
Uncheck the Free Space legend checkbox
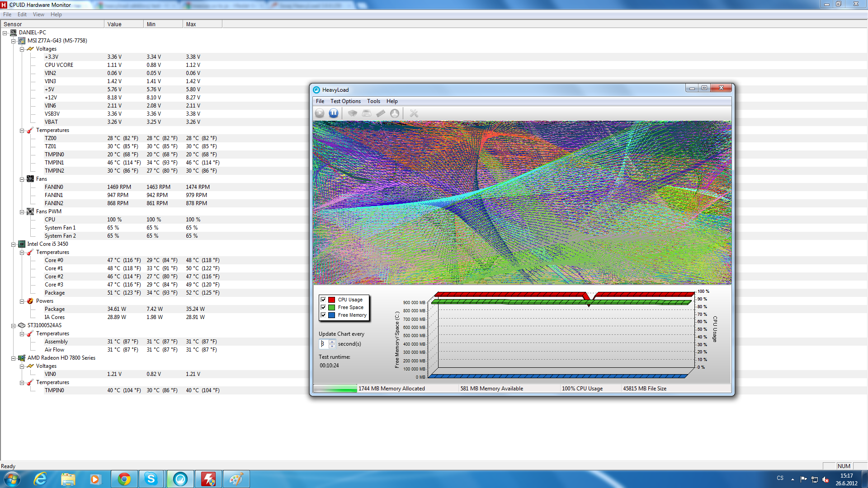323,307
